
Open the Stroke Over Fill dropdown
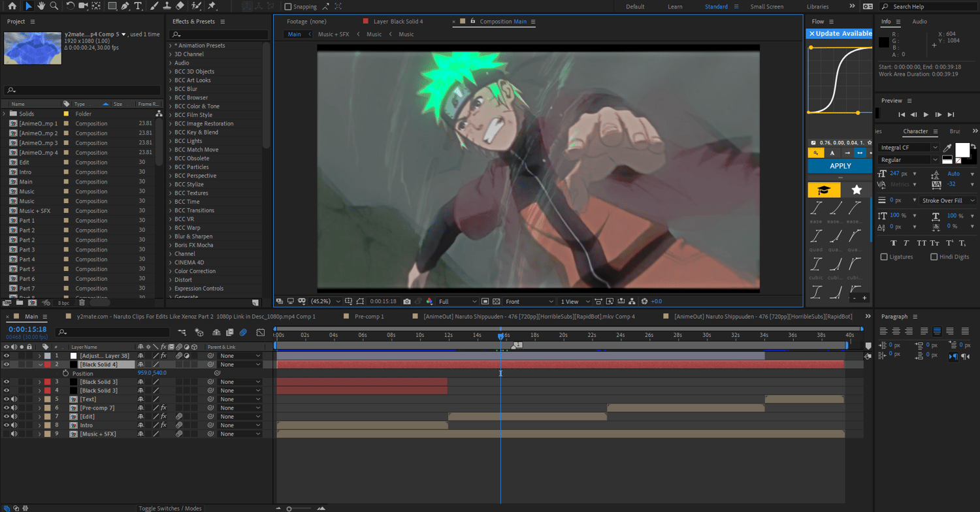pyautogui.click(x=948, y=200)
